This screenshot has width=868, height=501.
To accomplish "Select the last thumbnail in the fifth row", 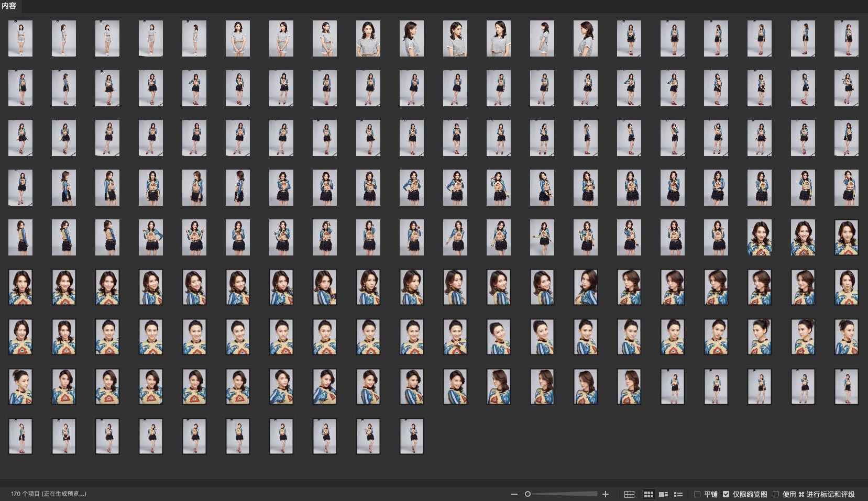I will pos(846,237).
